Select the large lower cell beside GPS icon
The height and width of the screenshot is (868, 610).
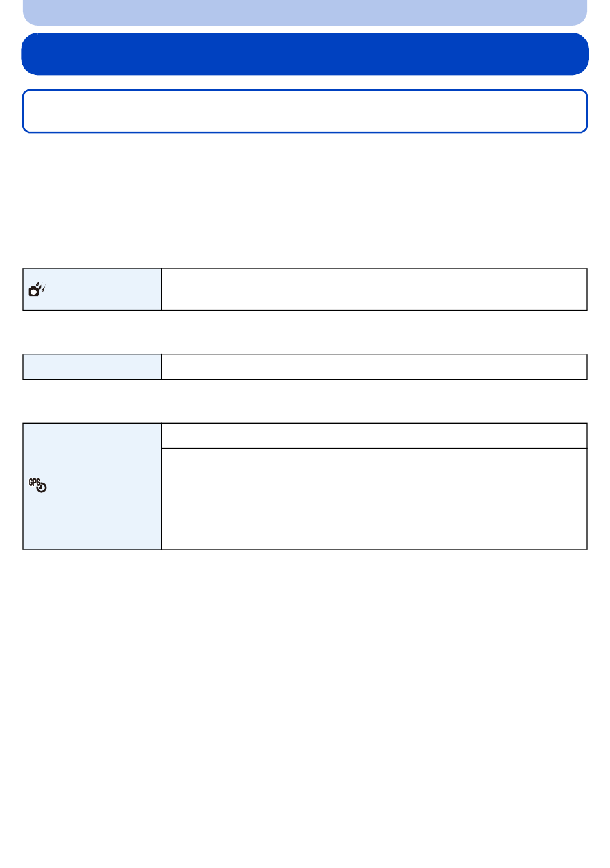pos(374,499)
